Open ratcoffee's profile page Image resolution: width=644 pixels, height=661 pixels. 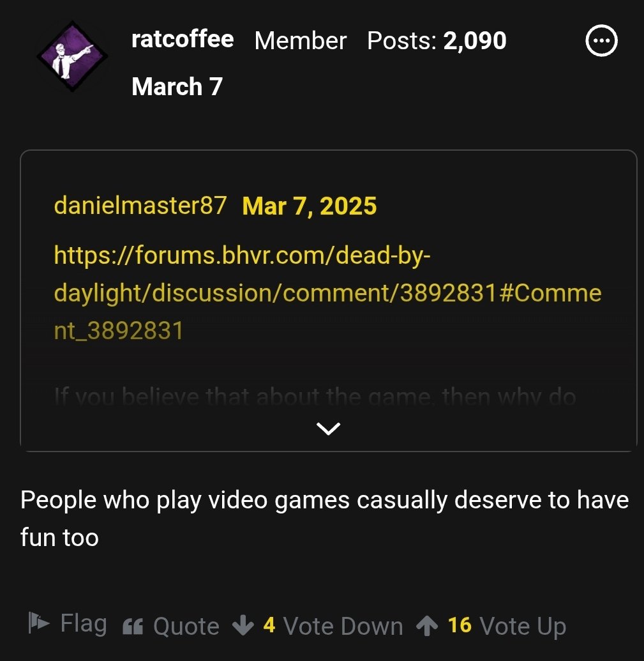[x=183, y=40]
